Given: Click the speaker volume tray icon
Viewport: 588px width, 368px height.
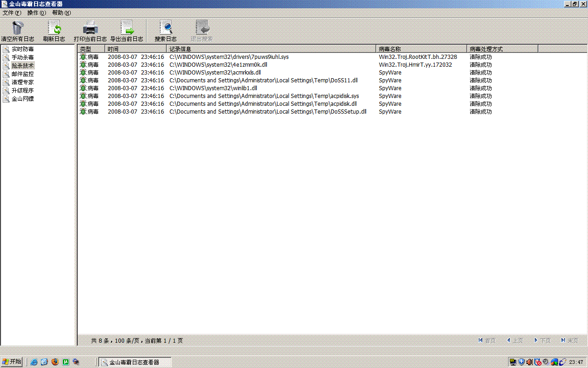Looking at the screenshot, I should click(x=529, y=362).
